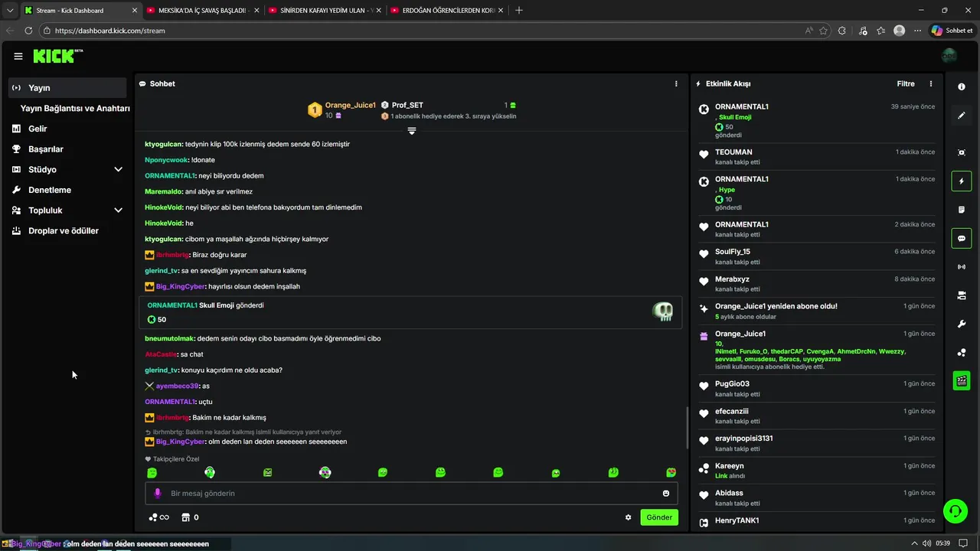Click the Filtre button in activity feed
Screen dimensions: 980x551
tap(906, 83)
